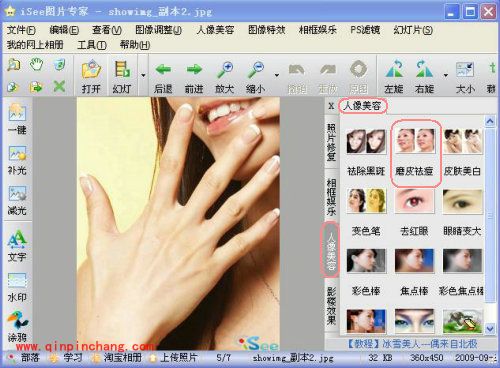Pick the 焦点棒 focus stick effect

tap(415, 272)
